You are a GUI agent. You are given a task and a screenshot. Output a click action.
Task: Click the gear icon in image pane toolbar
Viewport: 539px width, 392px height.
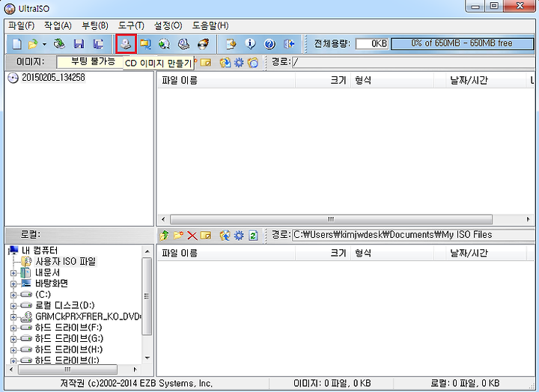coord(239,63)
